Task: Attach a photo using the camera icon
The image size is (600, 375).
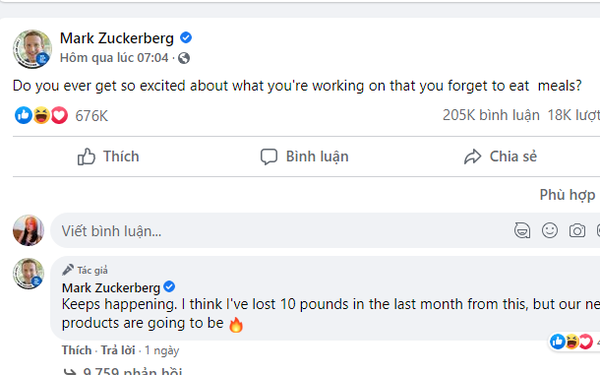Action: pyautogui.click(x=577, y=230)
